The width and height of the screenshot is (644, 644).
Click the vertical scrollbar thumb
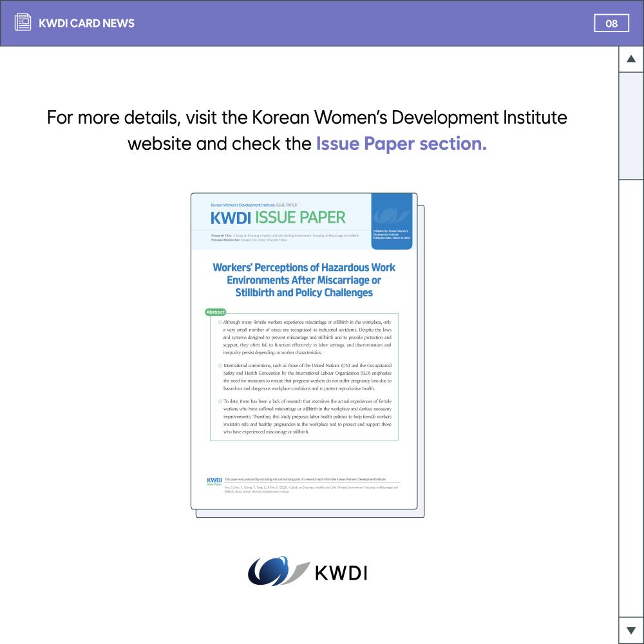tap(631, 126)
